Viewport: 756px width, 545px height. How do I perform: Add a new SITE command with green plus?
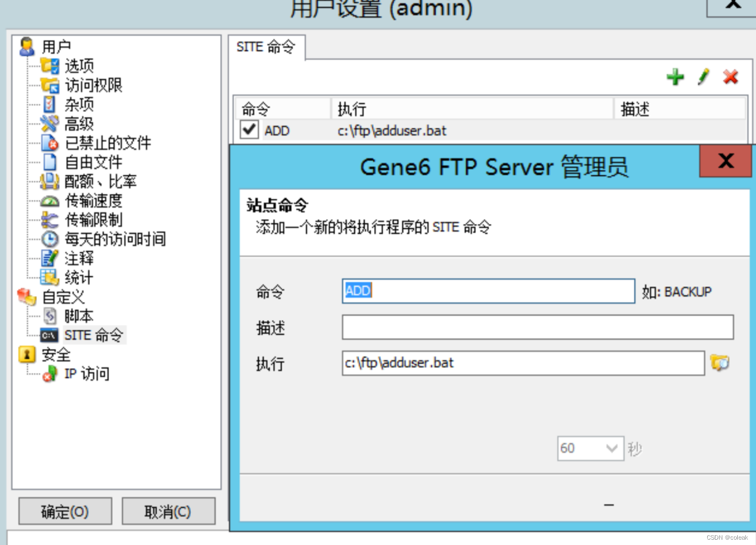[x=675, y=77]
